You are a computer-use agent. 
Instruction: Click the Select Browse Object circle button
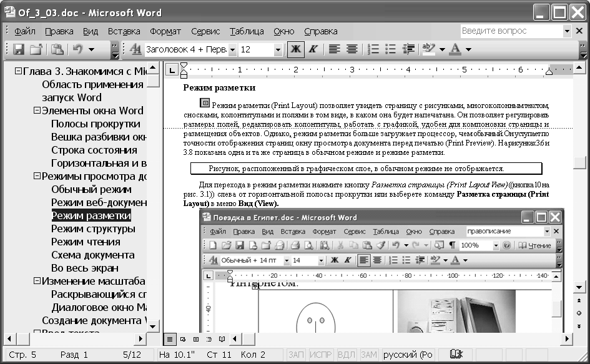tap(579, 313)
